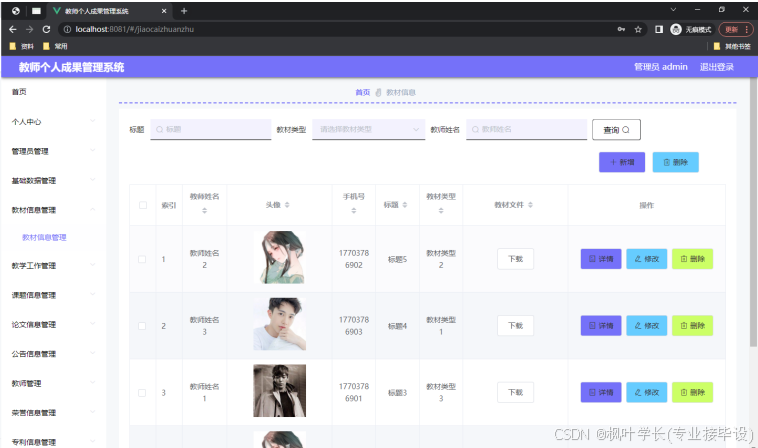Click the 新增 add button
Viewport: 758px width, 448px height.
click(x=622, y=162)
